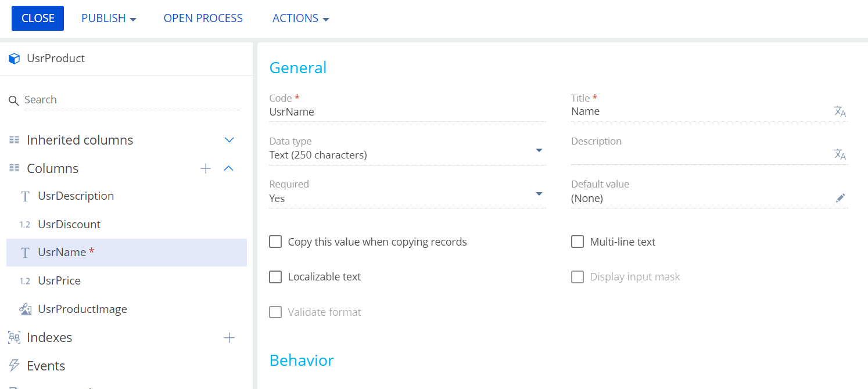Select the UsrName column
Image resolution: width=868 pixels, height=389 pixels.
(127, 253)
